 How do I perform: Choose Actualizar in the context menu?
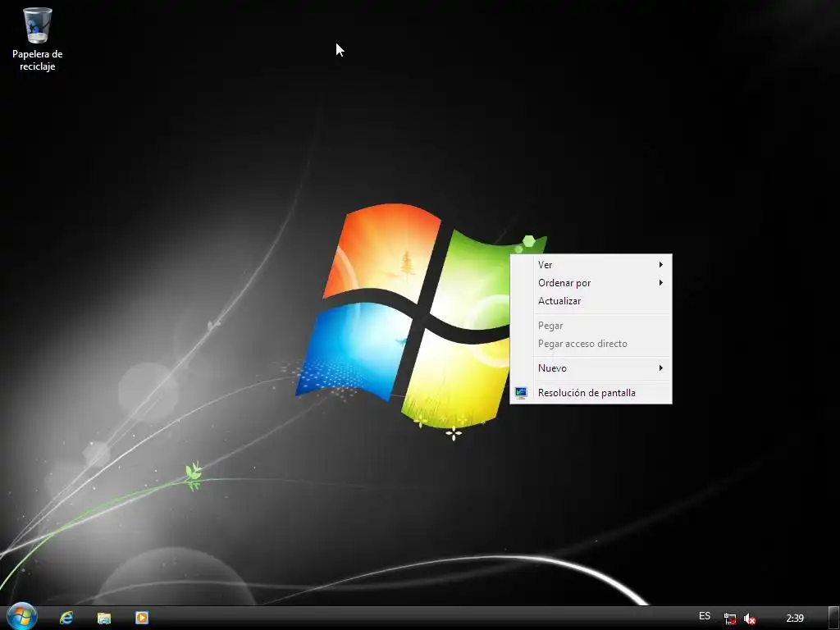(591, 301)
